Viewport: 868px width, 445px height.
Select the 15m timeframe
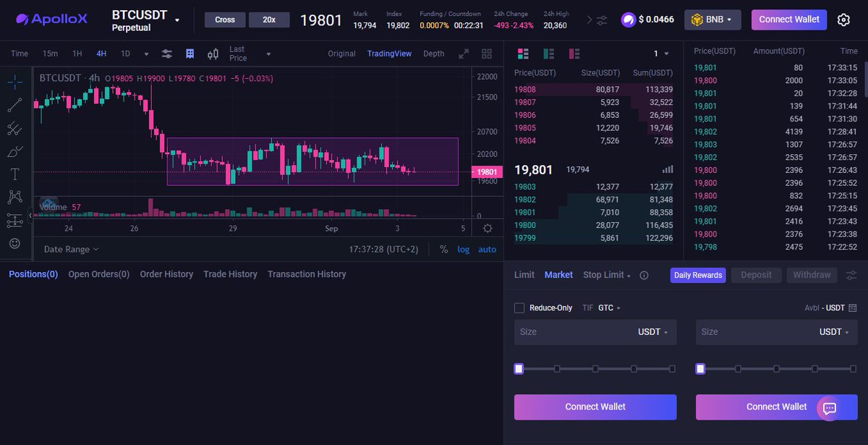50,54
